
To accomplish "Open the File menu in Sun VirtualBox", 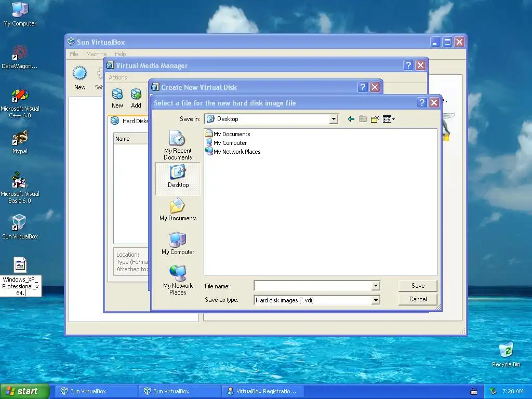I will (74, 54).
